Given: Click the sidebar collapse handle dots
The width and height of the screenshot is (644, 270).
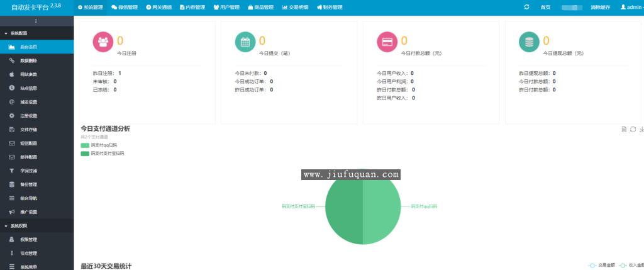Looking at the screenshot, I should click(36, 21).
